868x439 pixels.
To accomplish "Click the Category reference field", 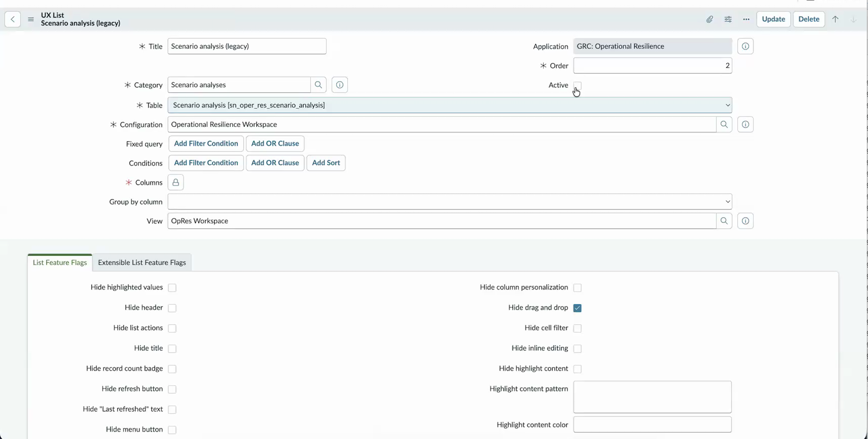I will (239, 85).
